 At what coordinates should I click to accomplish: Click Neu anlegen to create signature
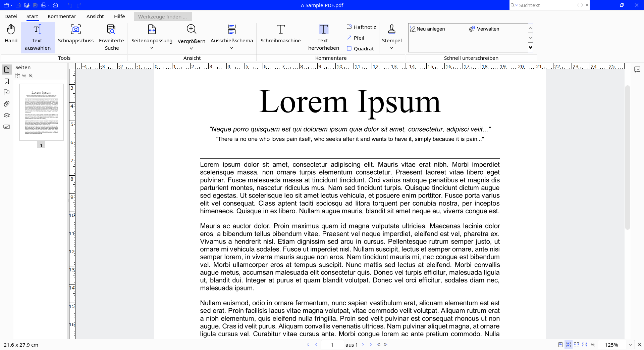pos(428,29)
